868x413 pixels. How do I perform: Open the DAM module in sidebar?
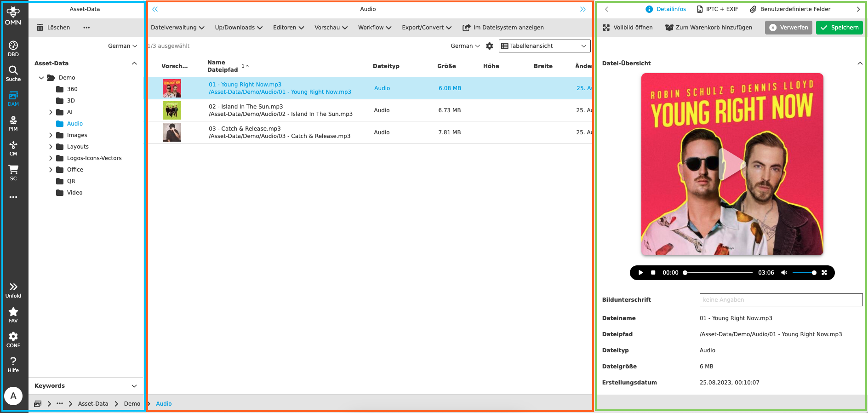pyautogui.click(x=13, y=98)
